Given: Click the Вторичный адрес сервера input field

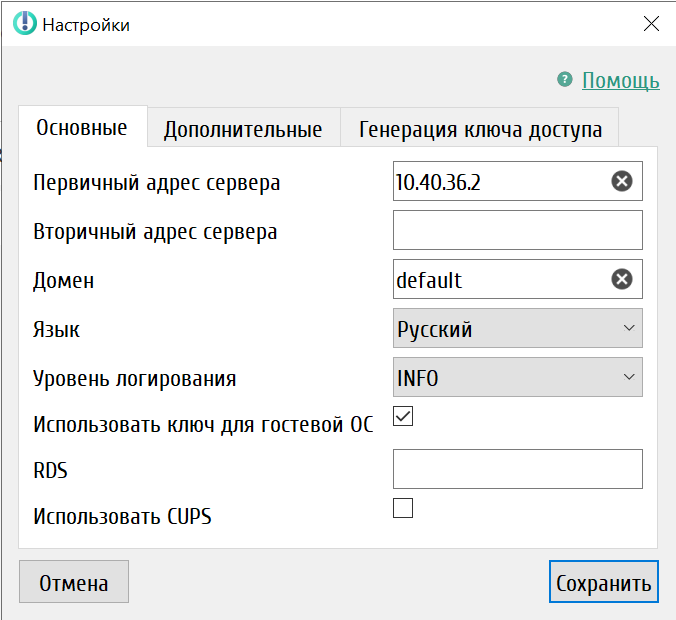Looking at the screenshot, I should [x=517, y=230].
